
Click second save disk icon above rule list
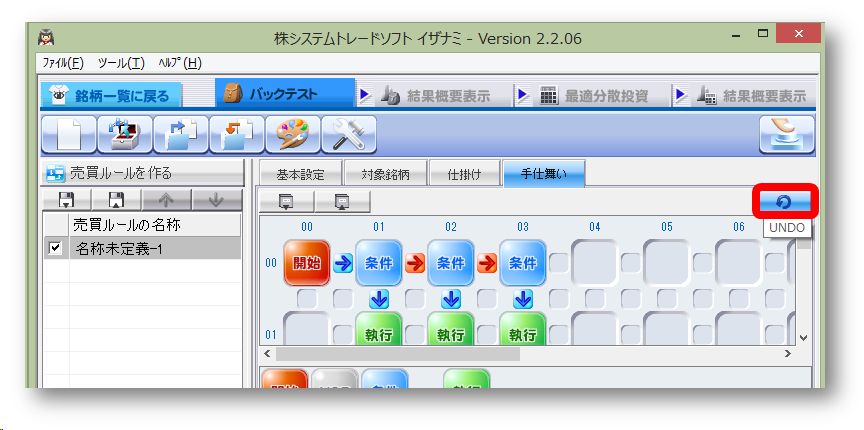point(116,201)
